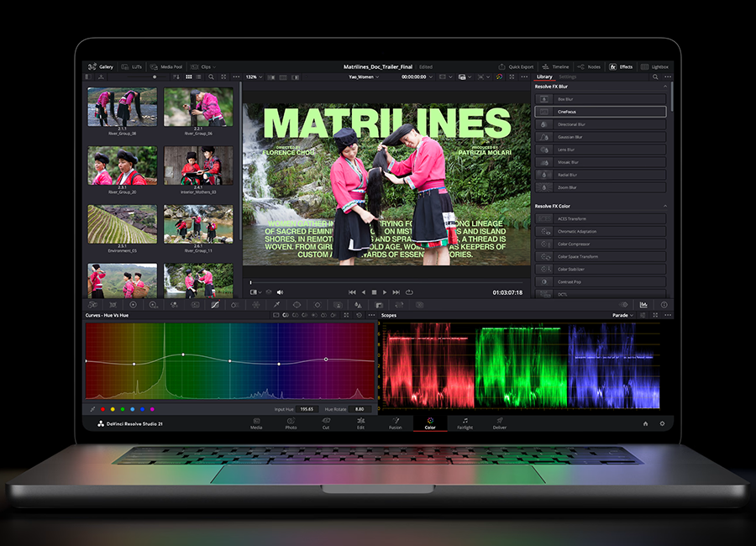756x546 pixels.
Task: Click the Input Hue value field
Action: pos(307,409)
